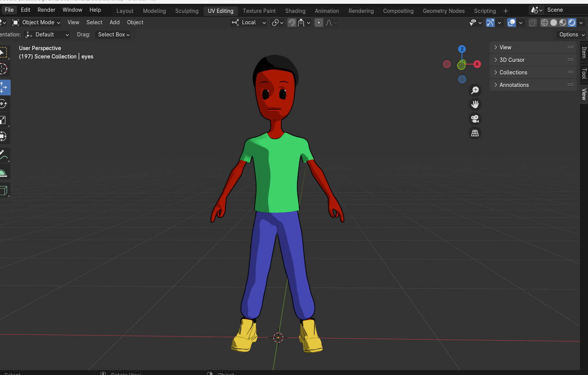
Task: Add a new workspace with plus
Action: (506, 11)
